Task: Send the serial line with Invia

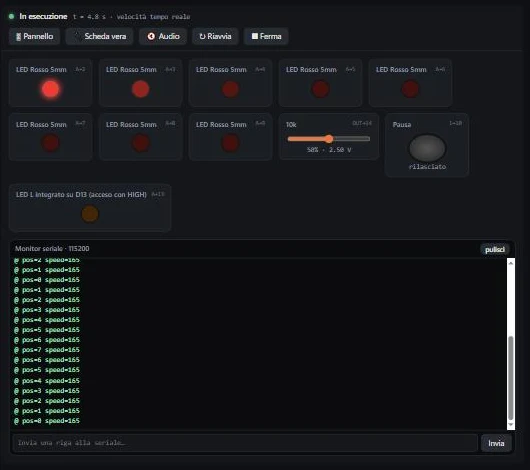Action: coord(496,443)
